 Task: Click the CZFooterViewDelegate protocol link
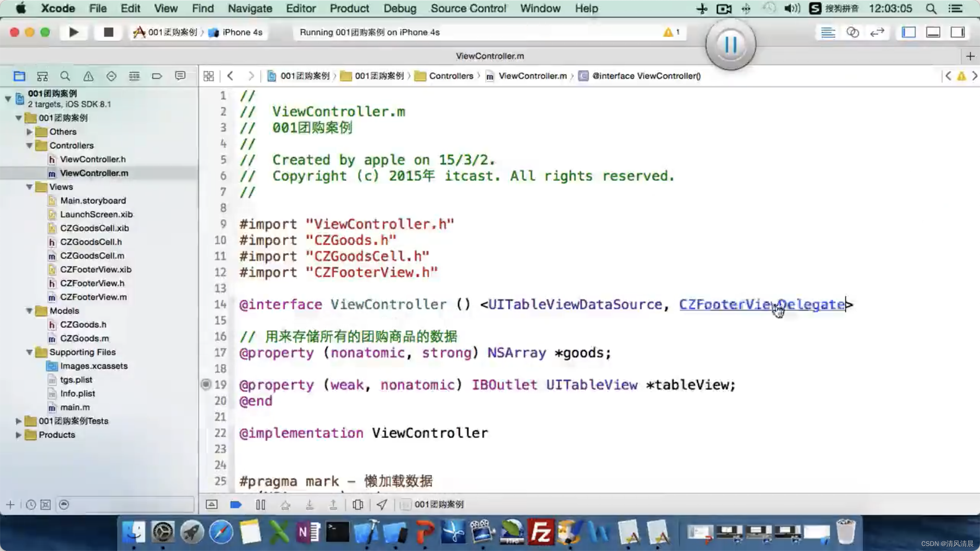coord(762,305)
